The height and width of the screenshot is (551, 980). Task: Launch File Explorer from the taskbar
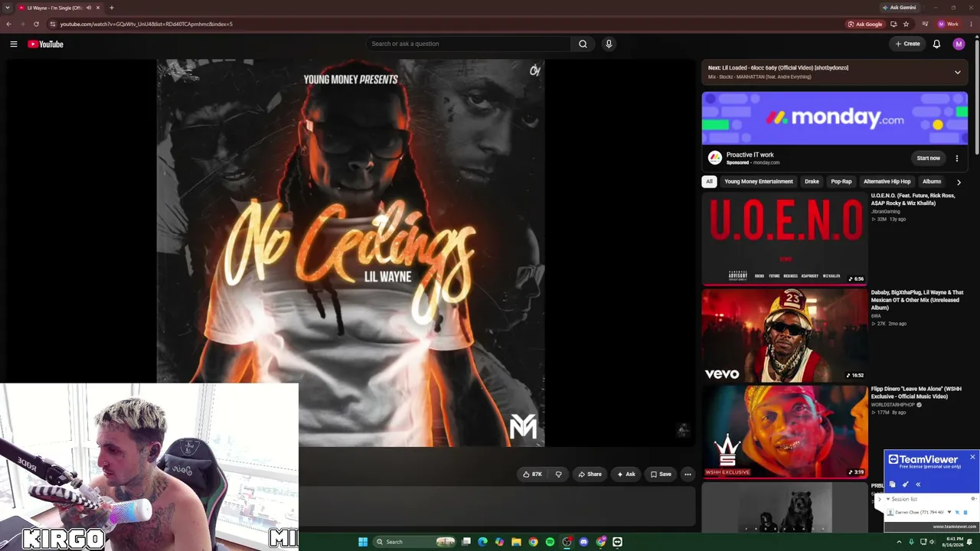tap(516, 542)
